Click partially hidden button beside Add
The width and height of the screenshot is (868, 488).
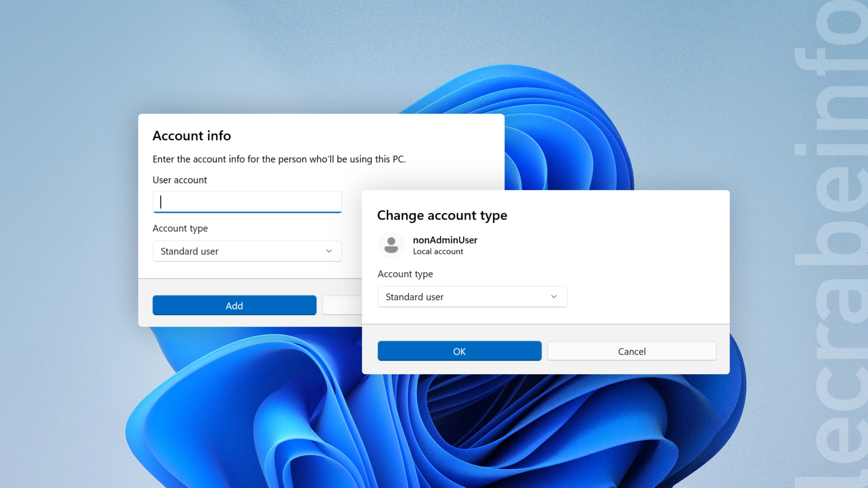pyautogui.click(x=342, y=306)
